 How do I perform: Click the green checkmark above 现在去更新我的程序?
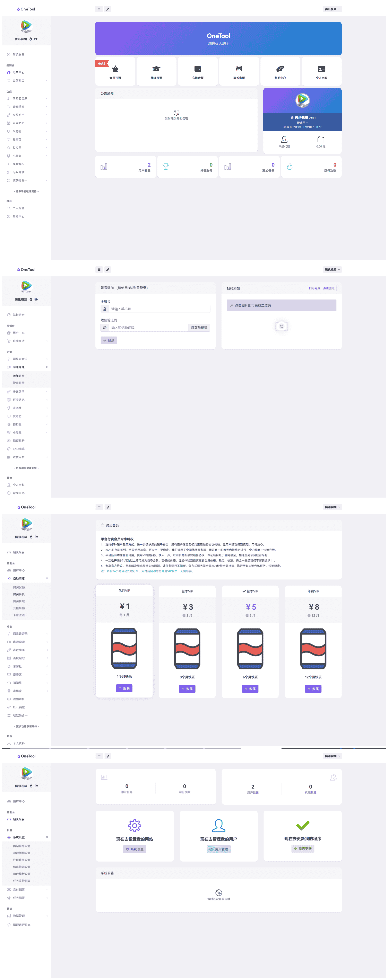tap(302, 825)
